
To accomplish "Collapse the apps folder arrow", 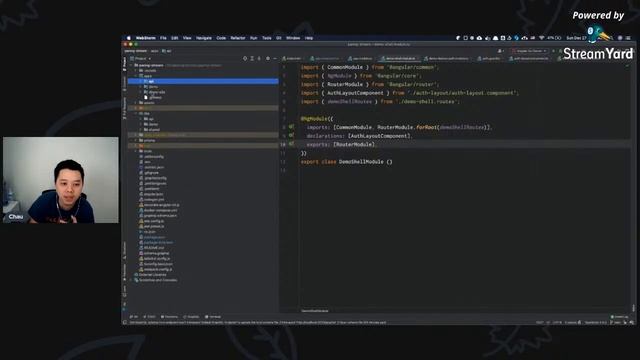I will (136, 76).
